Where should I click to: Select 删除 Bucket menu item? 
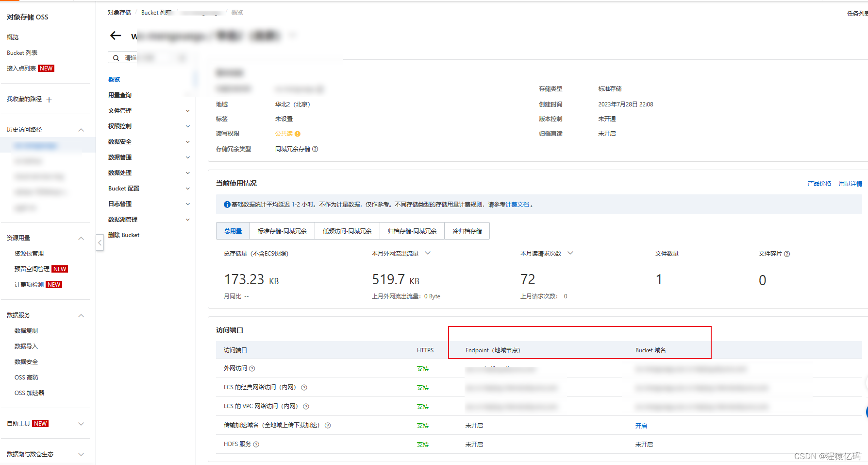[x=124, y=235]
